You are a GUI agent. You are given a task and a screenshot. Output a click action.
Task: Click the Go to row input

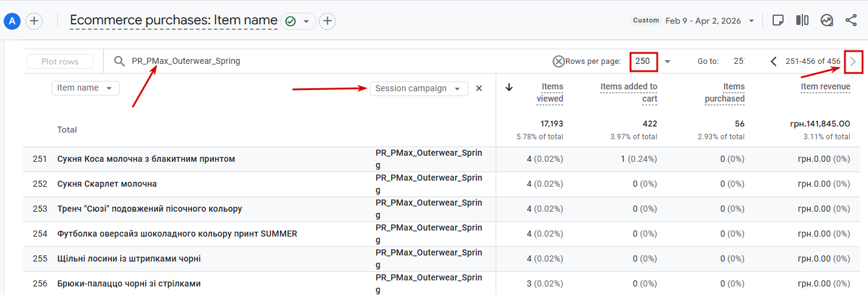739,61
